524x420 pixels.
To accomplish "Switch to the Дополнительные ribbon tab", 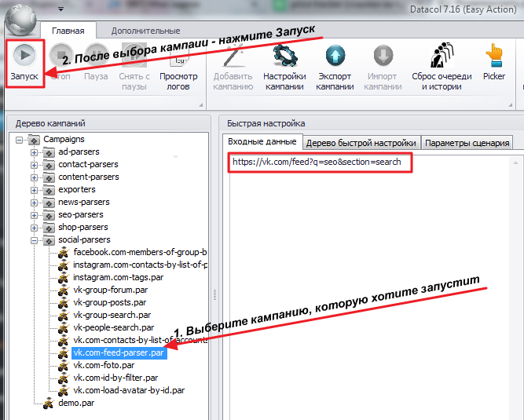I will [x=145, y=31].
